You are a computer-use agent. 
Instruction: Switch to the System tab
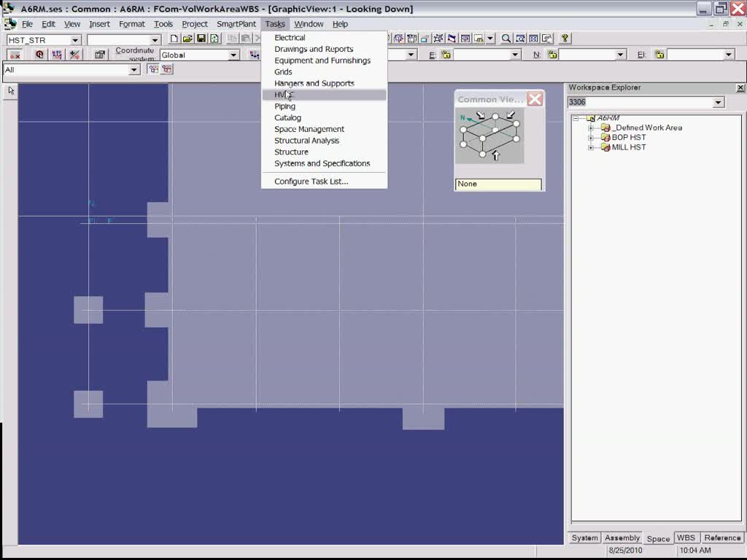[x=584, y=537]
